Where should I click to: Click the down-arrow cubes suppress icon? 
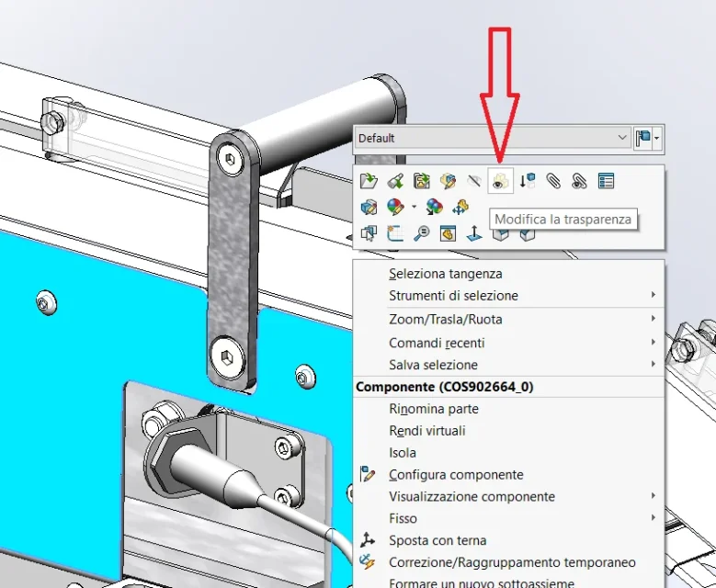[528, 181]
